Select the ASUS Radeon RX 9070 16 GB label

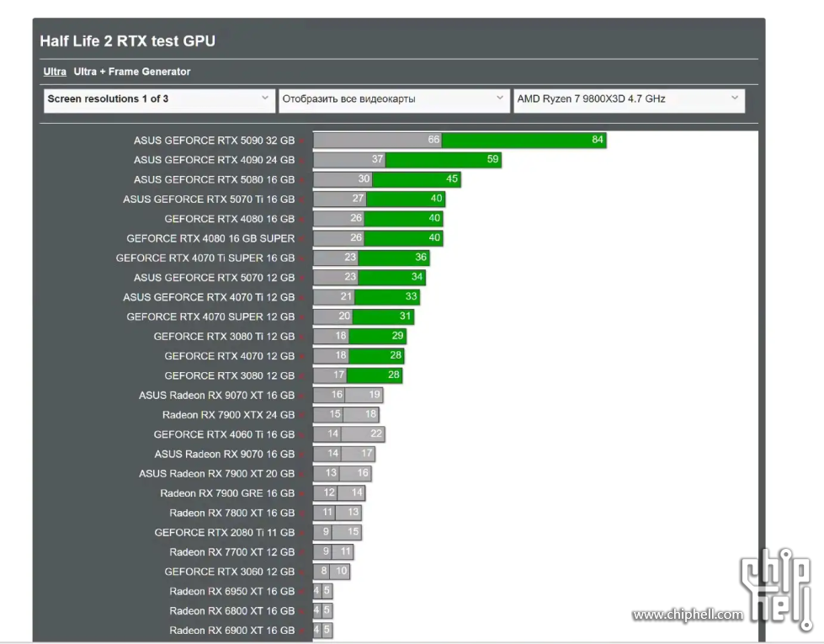[x=225, y=455]
